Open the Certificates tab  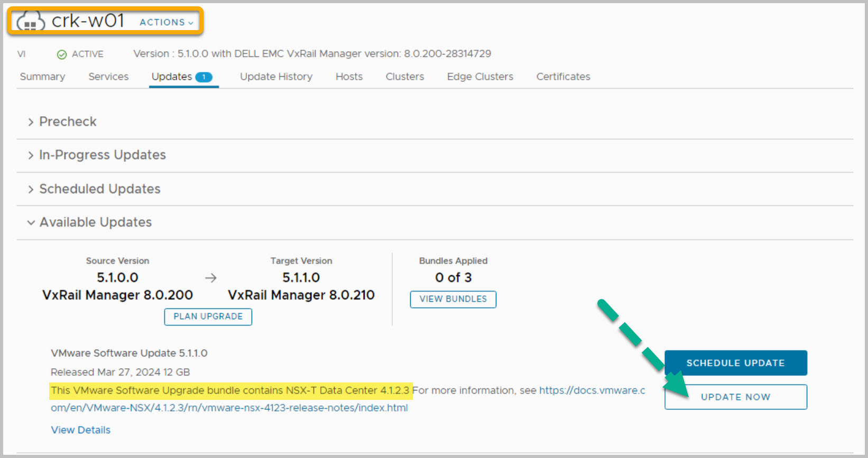pos(563,77)
